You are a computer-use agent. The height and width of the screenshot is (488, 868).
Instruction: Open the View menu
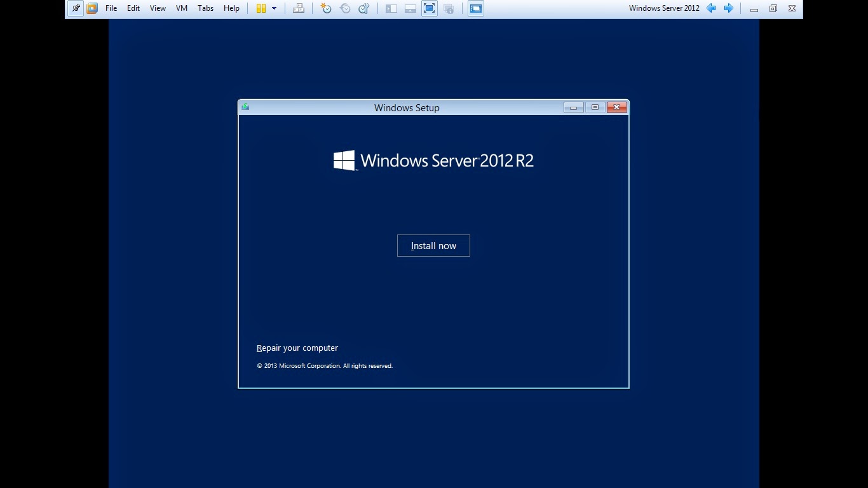point(158,8)
